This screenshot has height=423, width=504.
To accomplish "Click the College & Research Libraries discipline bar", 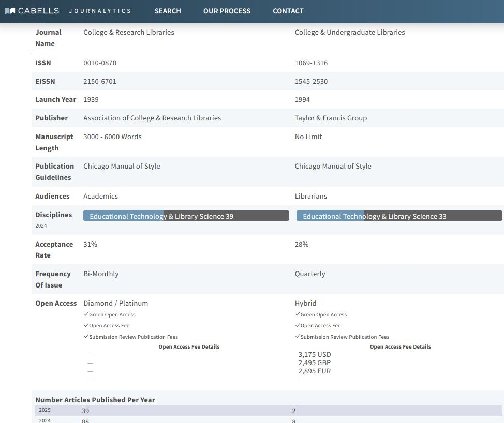I will (186, 216).
